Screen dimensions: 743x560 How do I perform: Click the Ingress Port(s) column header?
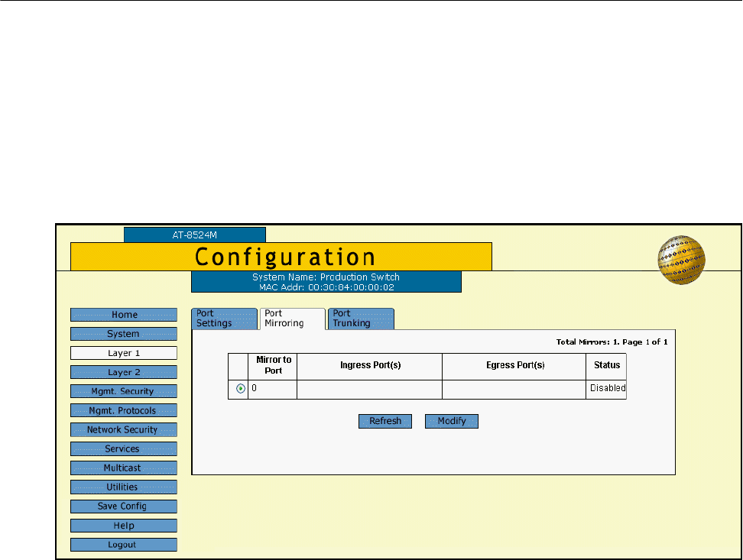click(370, 365)
